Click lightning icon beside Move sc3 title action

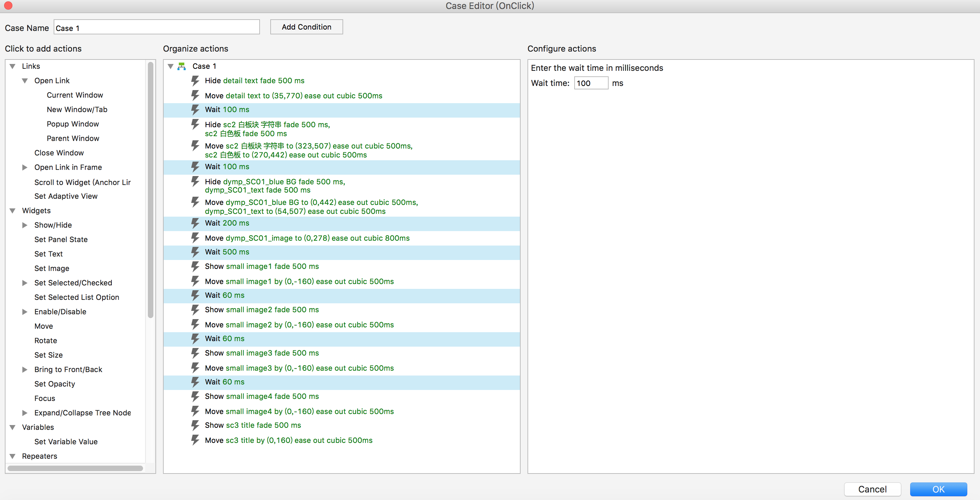point(195,440)
